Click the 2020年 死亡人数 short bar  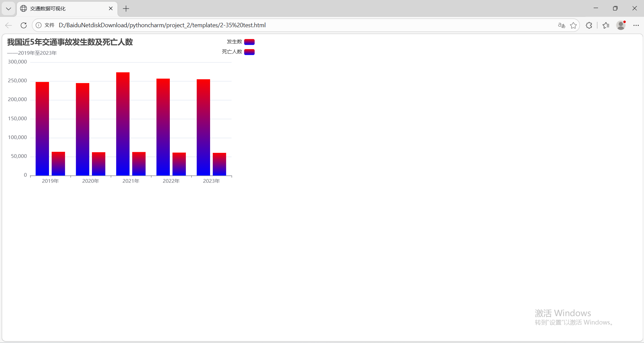pos(99,164)
